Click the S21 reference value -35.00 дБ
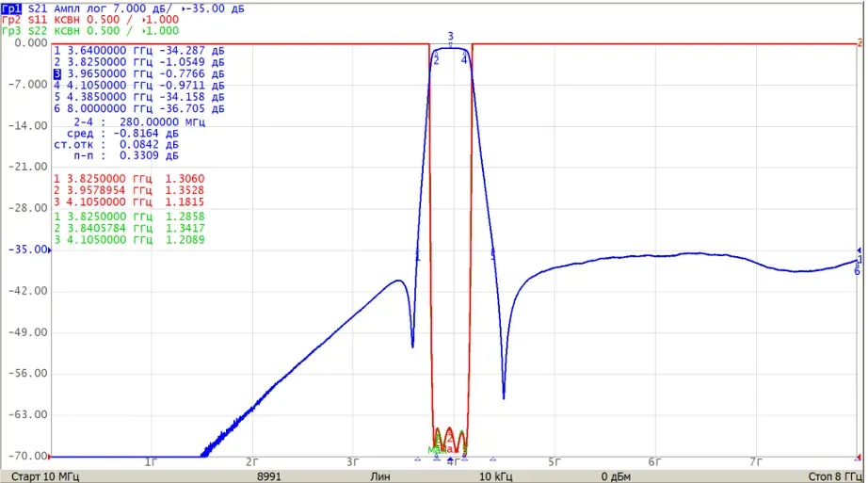This screenshot has width=868, height=483. point(214,8)
